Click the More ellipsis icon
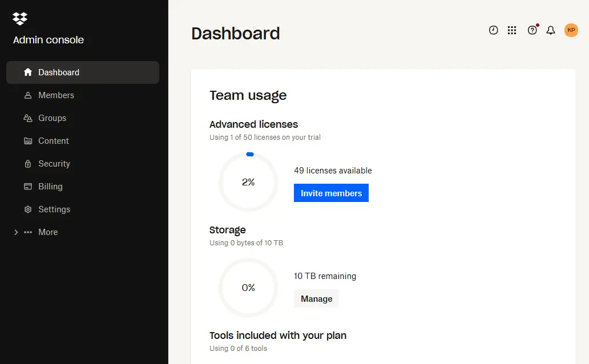 click(28, 232)
